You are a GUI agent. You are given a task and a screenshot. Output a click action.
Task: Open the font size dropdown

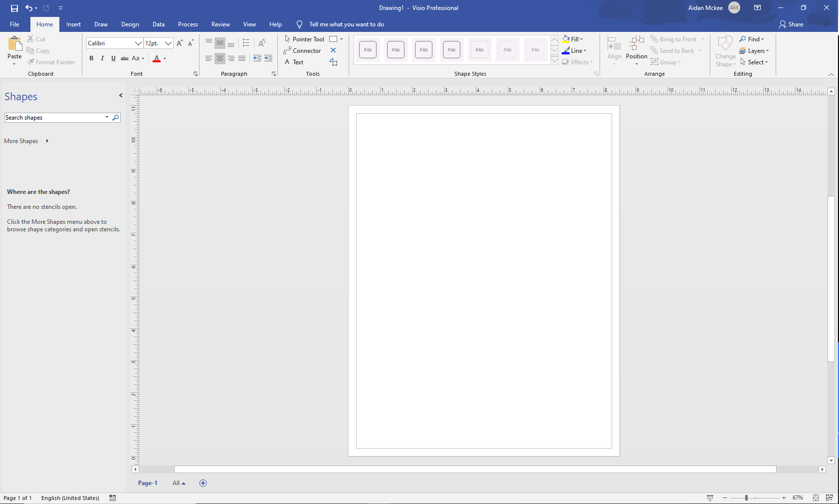coord(168,43)
